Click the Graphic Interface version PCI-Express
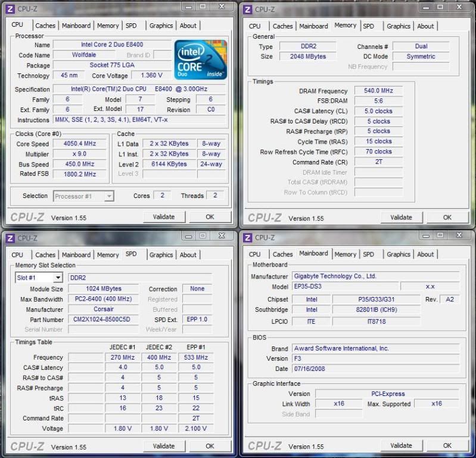 [388, 394]
